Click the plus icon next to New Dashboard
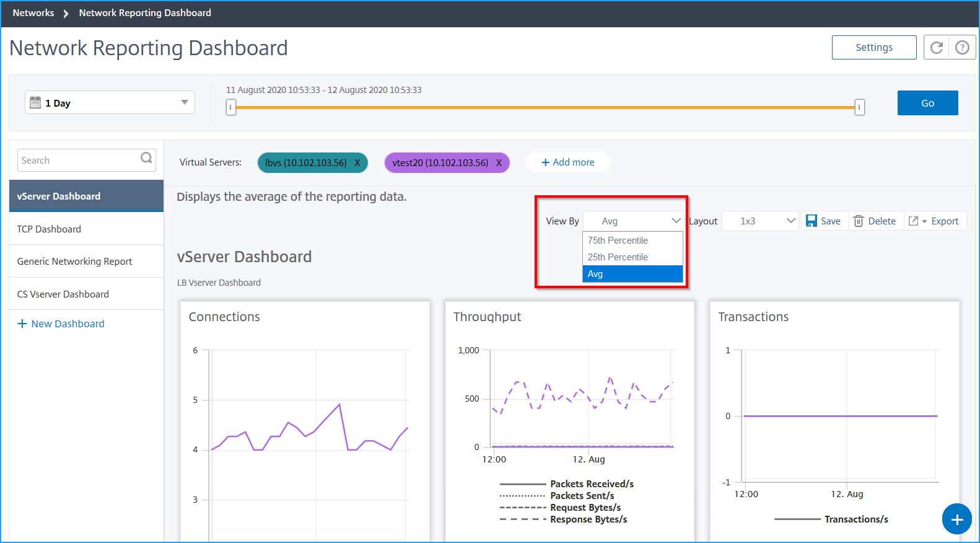This screenshot has width=980, height=543. click(x=22, y=324)
